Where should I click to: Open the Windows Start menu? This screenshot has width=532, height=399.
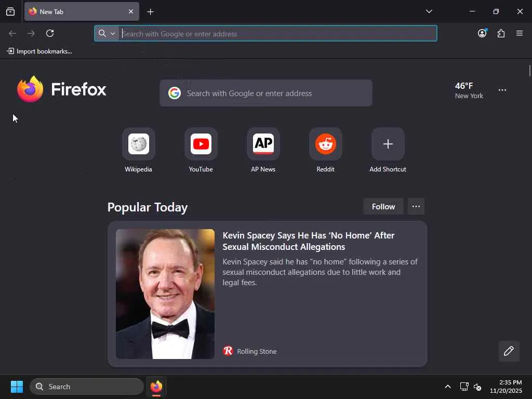point(17,387)
